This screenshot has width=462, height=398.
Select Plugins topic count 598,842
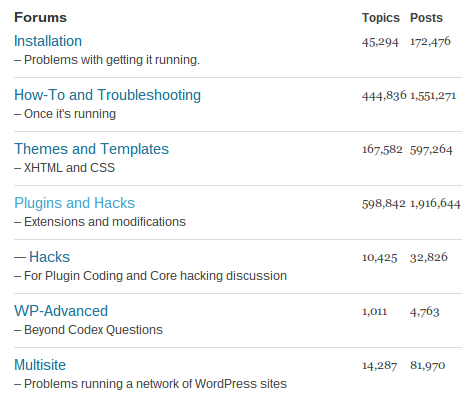(x=384, y=204)
